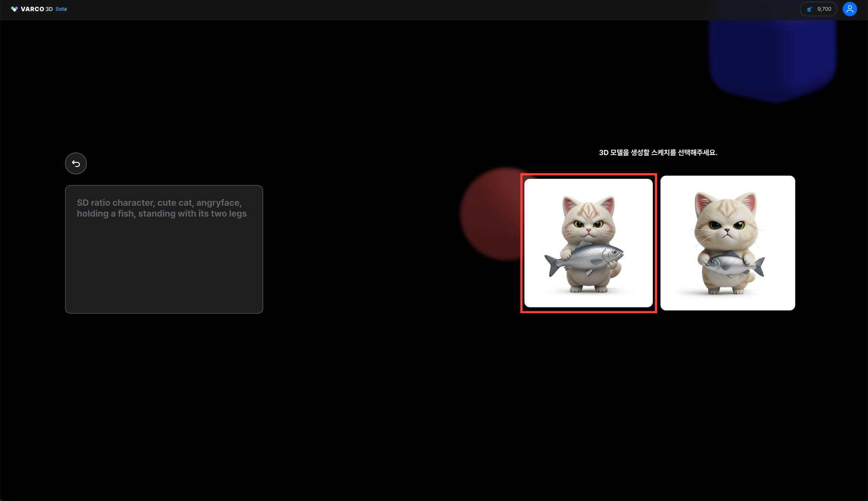Click the cat's face in right sketch
The image size is (868, 501).
727,228
